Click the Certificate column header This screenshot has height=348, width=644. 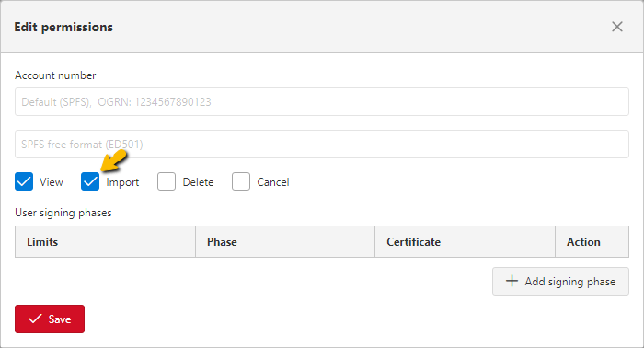point(465,241)
